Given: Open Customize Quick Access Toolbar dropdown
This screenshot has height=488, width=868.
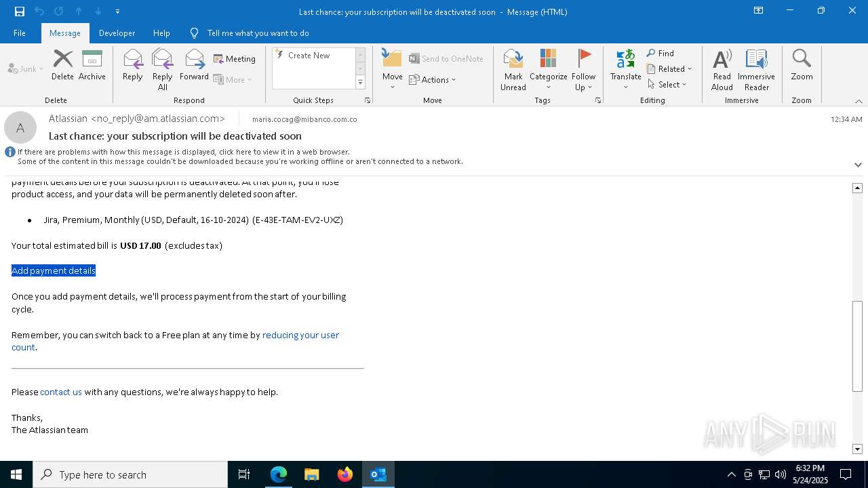Looking at the screenshot, I should click(x=117, y=12).
